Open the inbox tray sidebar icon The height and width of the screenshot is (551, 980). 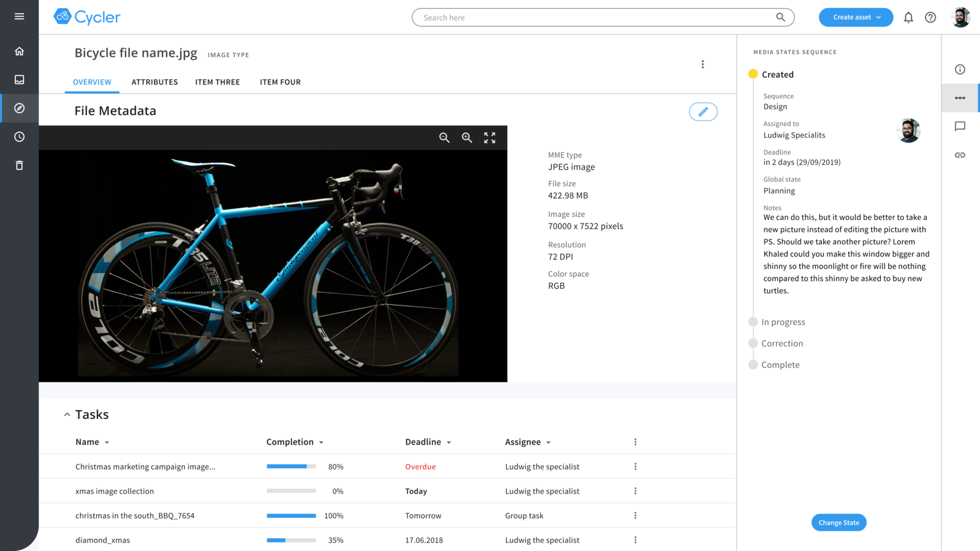19,80
